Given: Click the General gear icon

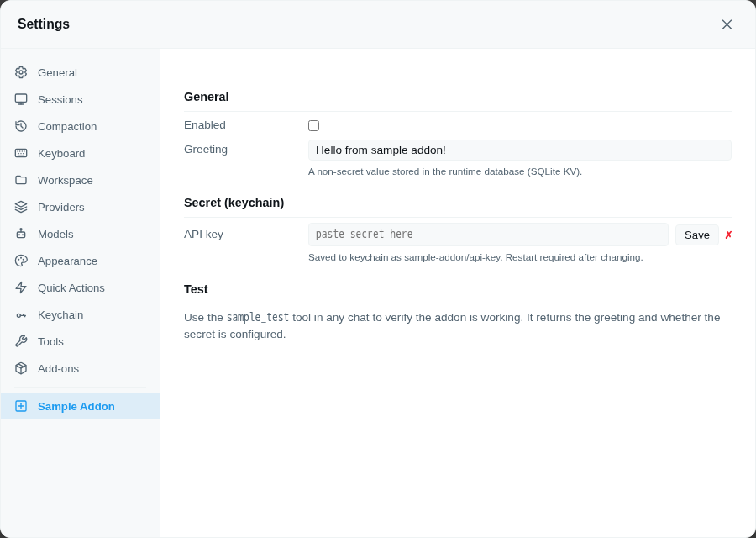Looking at the screenshot, I should click(x=21, y=72).
